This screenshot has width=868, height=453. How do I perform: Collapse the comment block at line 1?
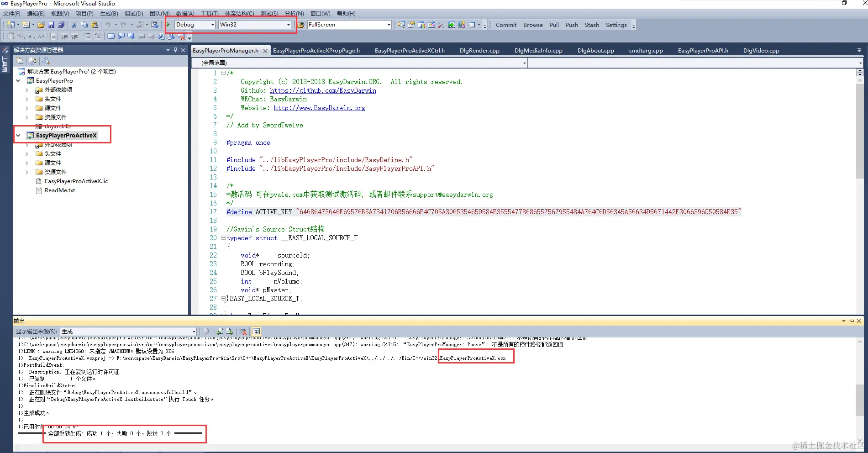pyautogui.click(x=223, y=73)
